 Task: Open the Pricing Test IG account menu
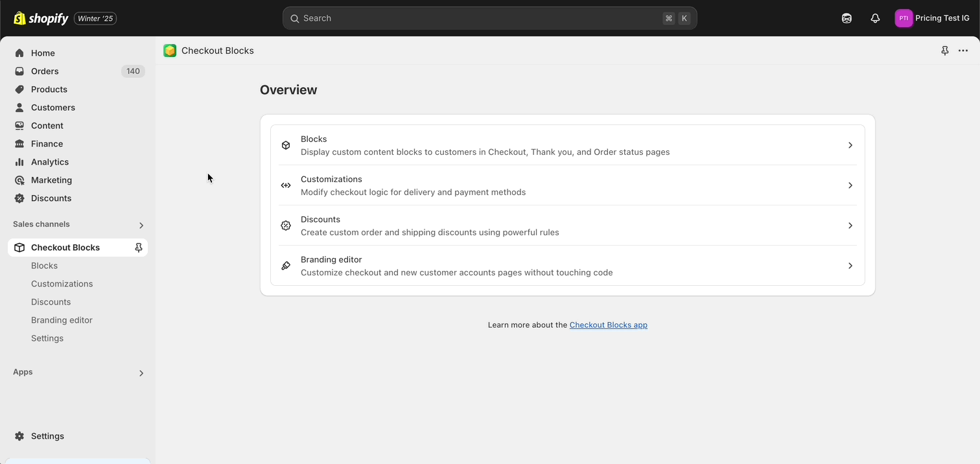tap(932, 18)
